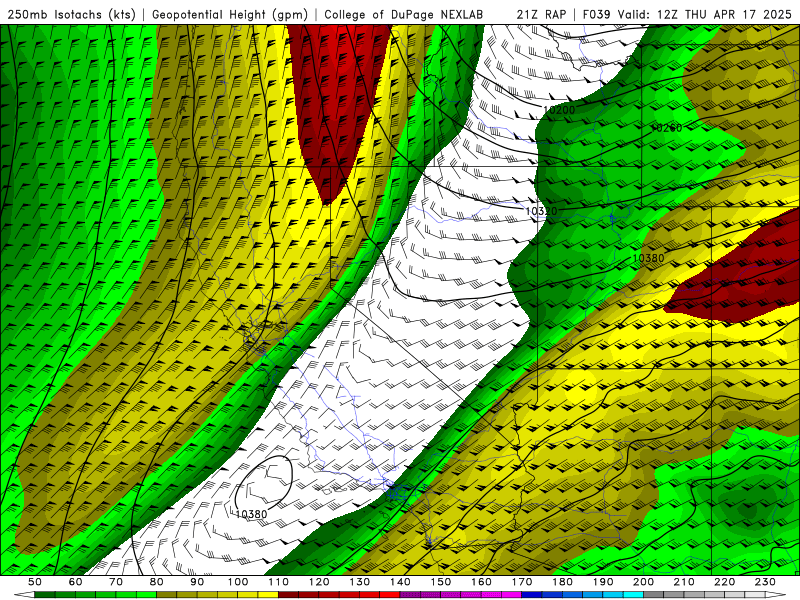
Task: Click the 180 value on the color scale
Action: tap(562, 582)
